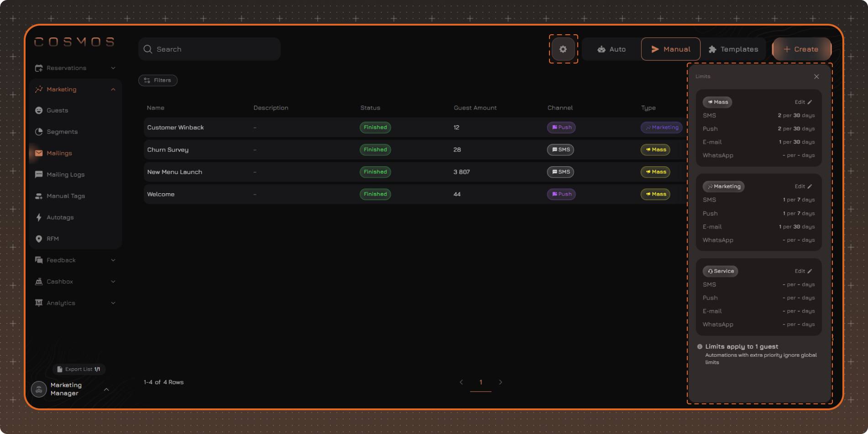This screenshot has width=868, height=434.
Task: Edit the Marketing limits
Action: [803, 186]
